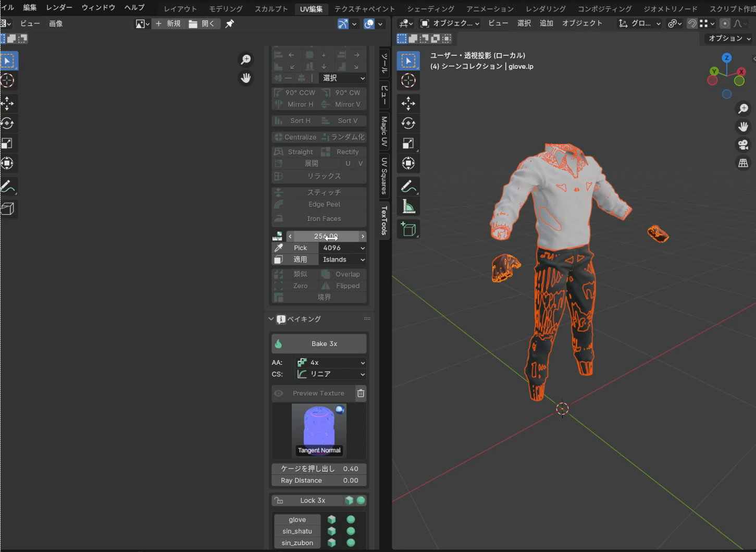Toggle cube icon for sin_shatu row

[x=331, y=531]
